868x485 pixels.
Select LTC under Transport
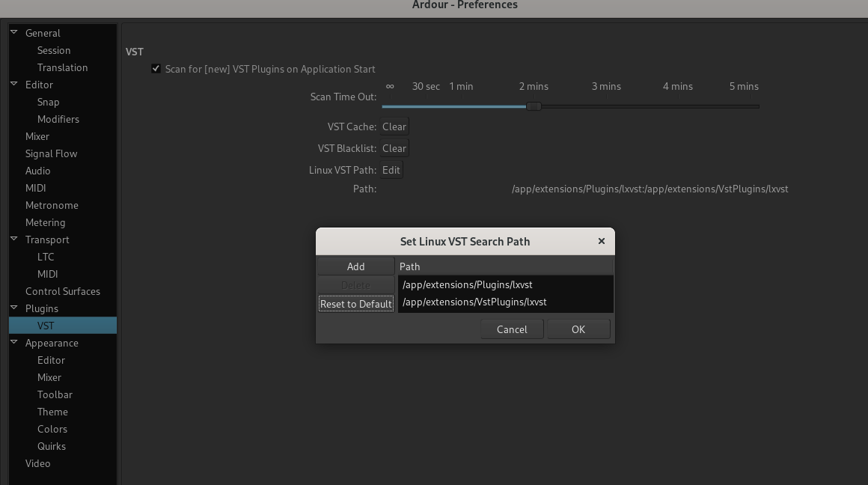point(46,256)
